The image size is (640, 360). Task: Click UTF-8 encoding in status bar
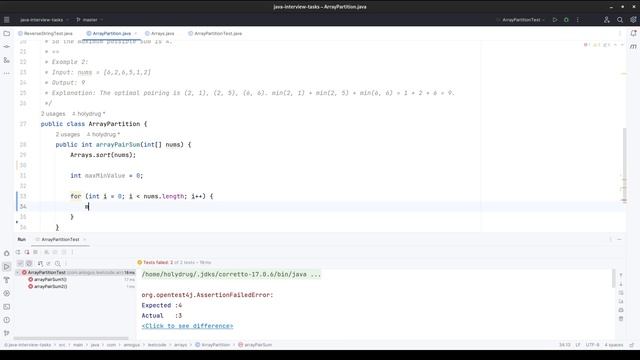[592, 345]
